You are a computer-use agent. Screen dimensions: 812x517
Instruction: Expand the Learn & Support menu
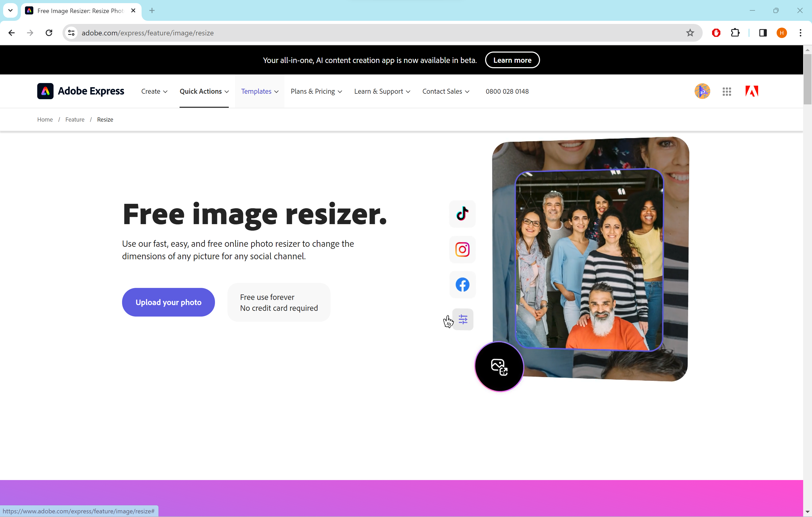pos(382,91)
